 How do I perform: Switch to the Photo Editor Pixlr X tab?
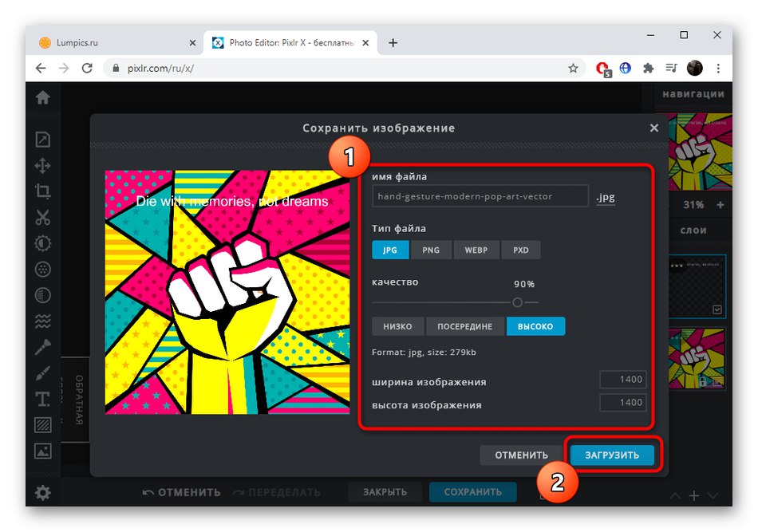click(x=290, y=42)
